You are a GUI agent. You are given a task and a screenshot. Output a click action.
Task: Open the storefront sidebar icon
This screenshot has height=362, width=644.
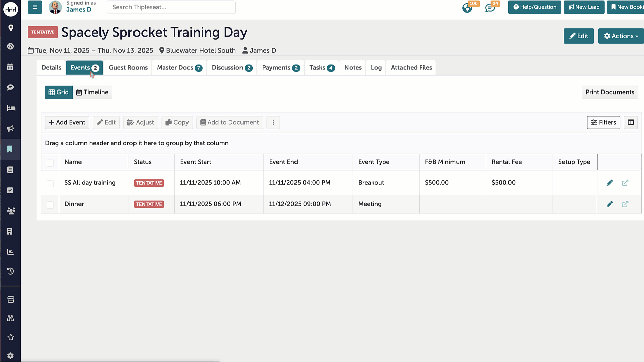click(x=11, y=299)
